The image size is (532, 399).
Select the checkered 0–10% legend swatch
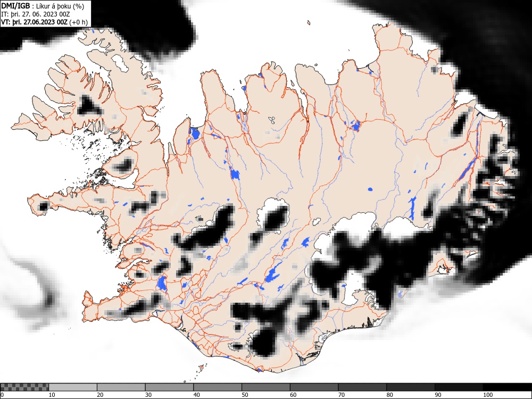click(x=24, y=387)
